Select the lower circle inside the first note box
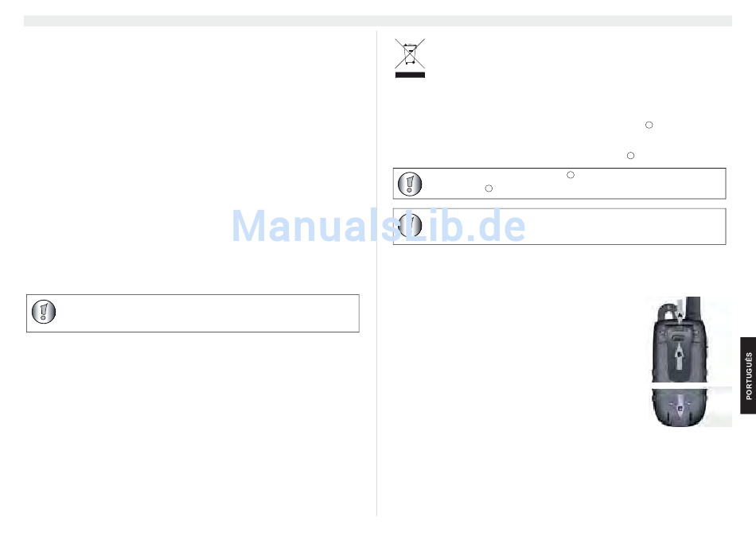 pyautogui.click(x=489, y=188)
